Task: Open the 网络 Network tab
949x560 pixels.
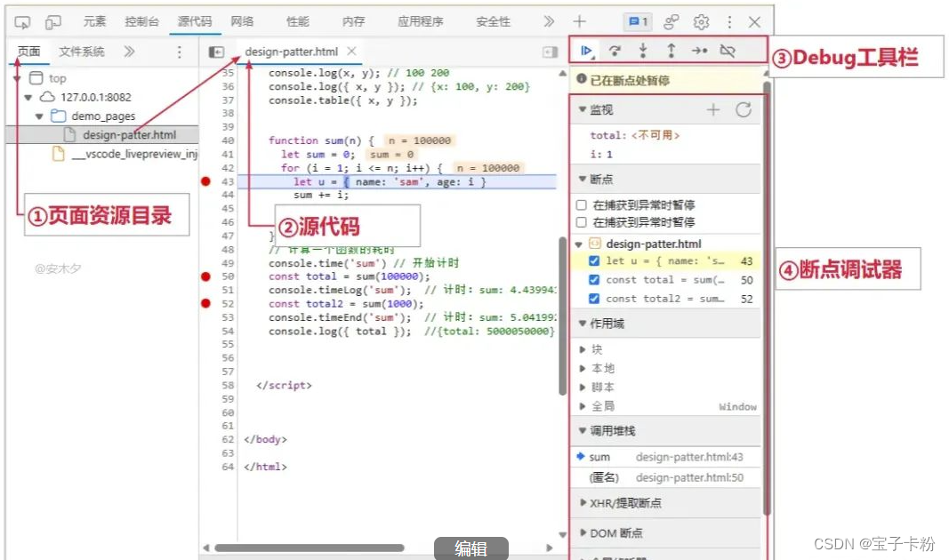Action: click(x=242, y=21)
